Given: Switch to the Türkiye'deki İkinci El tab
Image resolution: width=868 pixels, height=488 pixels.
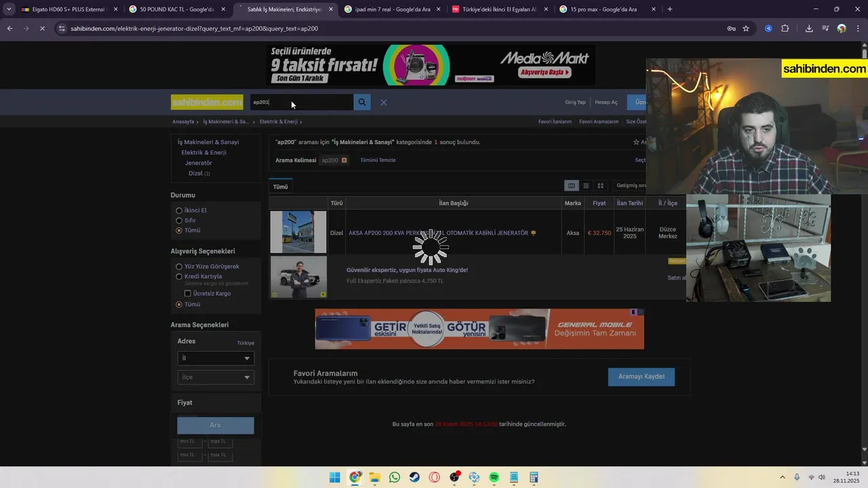Looking at the screenshot, I should pyautogui.click(x=500, y=9).
